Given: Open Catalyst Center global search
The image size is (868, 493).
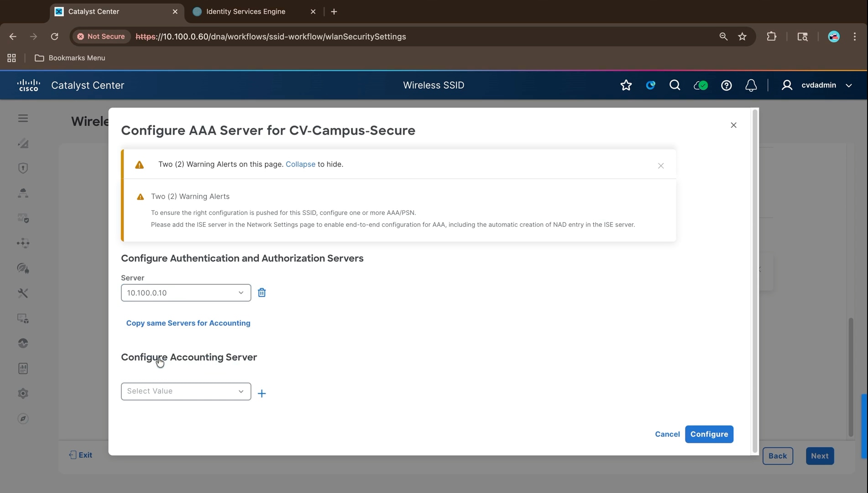Looking at the screenshot, I should click(675, 85).
